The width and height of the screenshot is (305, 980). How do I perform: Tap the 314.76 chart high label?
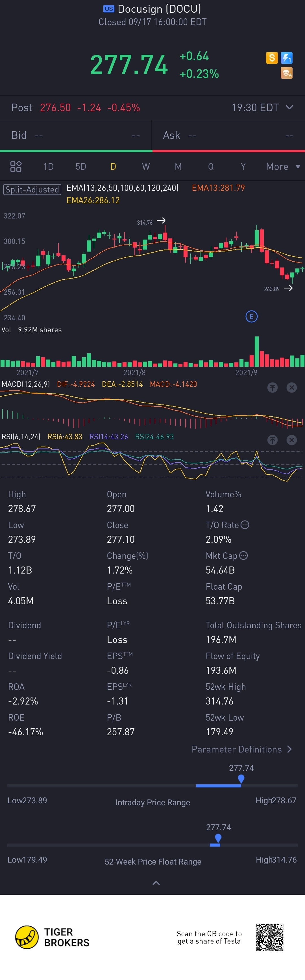coord(145,222)
